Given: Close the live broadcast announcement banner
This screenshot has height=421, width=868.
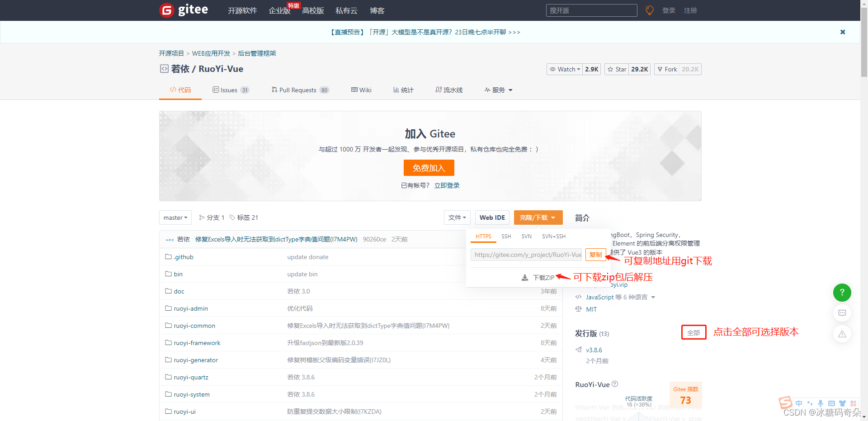Looking at the screenshot, I should [843, 32].
